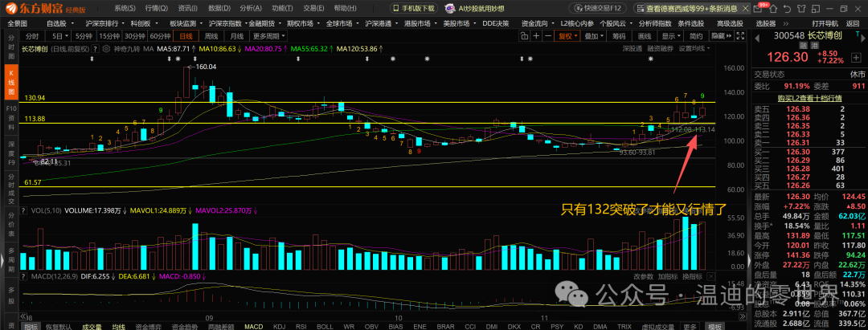Screen dimensions: 868x330
Task: Go to home via house icon
Action: click(x=773, y=9)
